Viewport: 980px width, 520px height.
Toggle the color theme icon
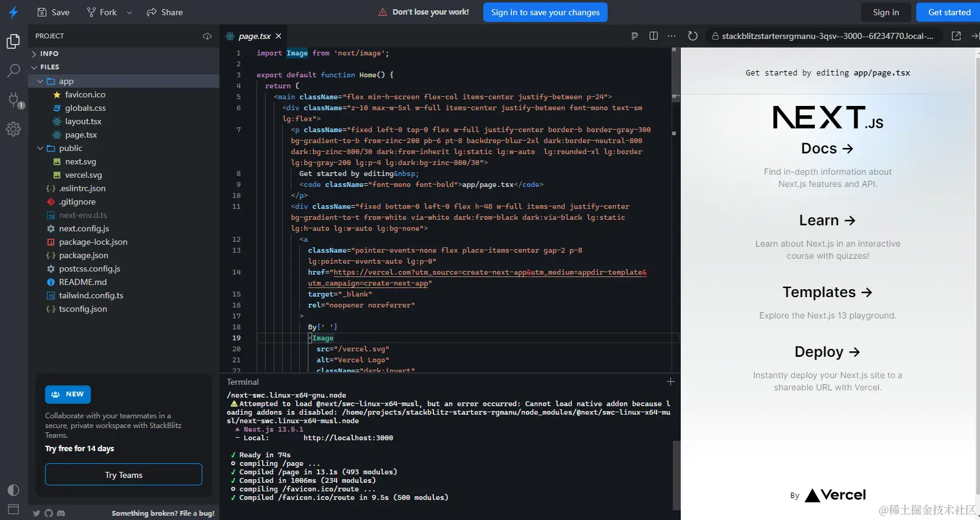pyautogui.click(x=13, y=490)
